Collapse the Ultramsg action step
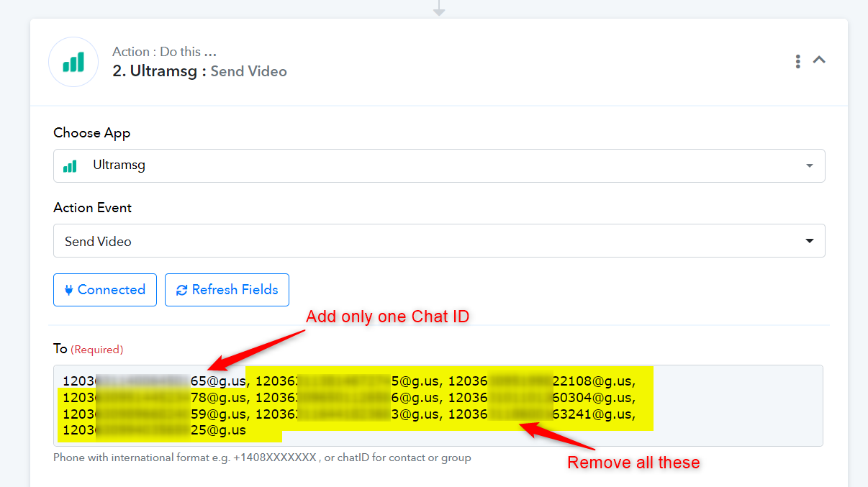868x487 pixels. 819,60
